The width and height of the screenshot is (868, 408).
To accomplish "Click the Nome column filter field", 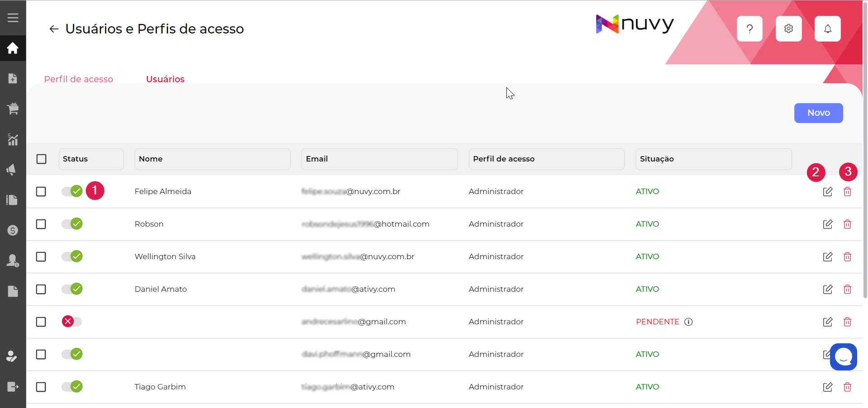I will 212,159.
